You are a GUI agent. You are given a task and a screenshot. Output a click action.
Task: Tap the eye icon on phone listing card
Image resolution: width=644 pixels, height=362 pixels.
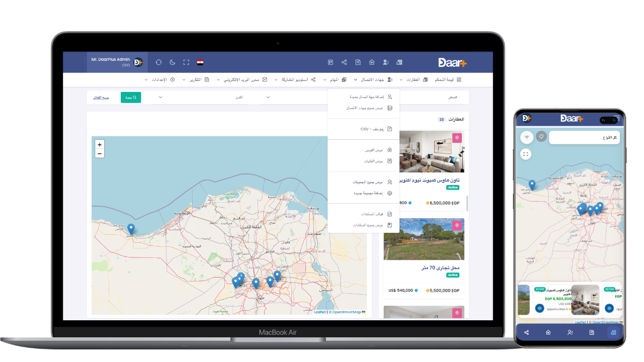pyautogui.click(x=539, y=308)
